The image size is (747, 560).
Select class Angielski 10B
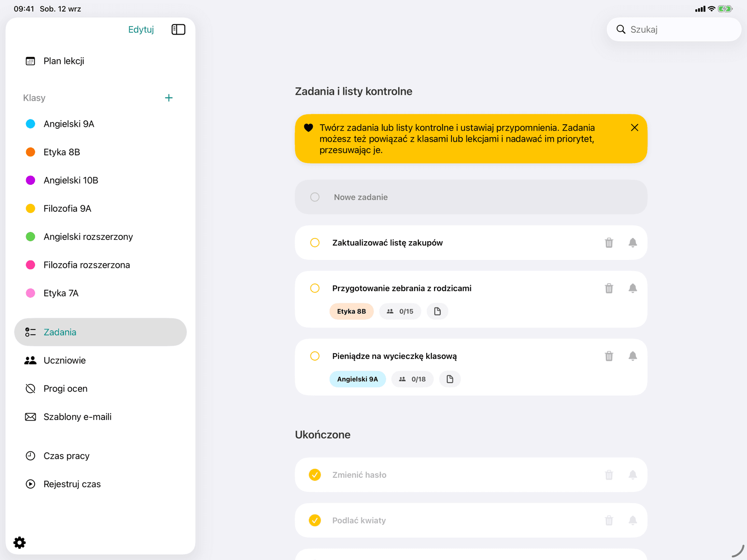pos(100,180)
